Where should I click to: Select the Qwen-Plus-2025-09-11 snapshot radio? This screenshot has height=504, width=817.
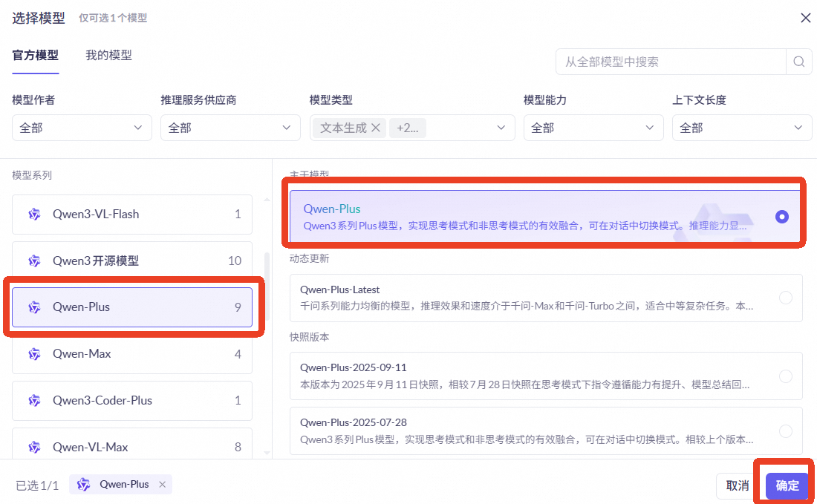point(785,376)
